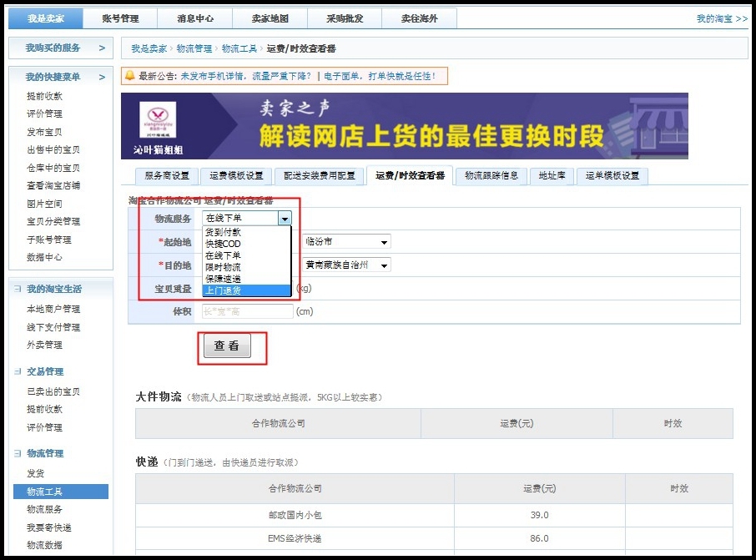The image size is (756, 560).
Task: Open the 采购批发 top tab
Action: pyautogui.click(x=345, y=18)
